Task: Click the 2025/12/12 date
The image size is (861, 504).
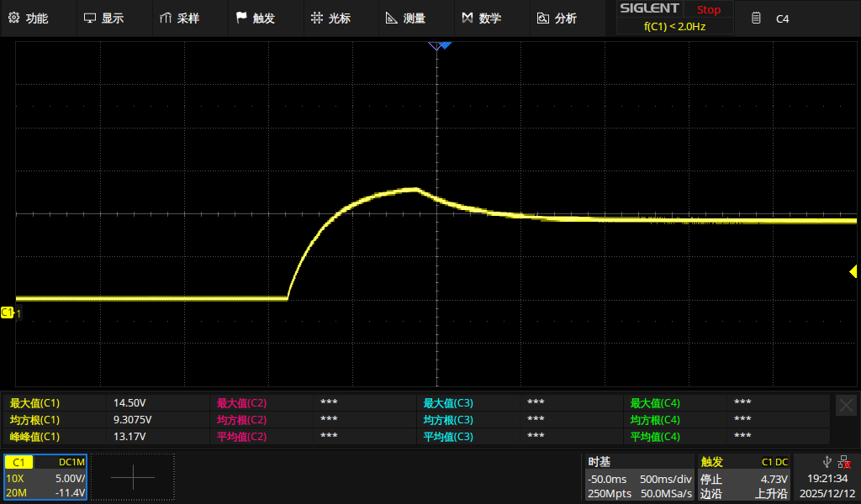Action: coord(827,494)
